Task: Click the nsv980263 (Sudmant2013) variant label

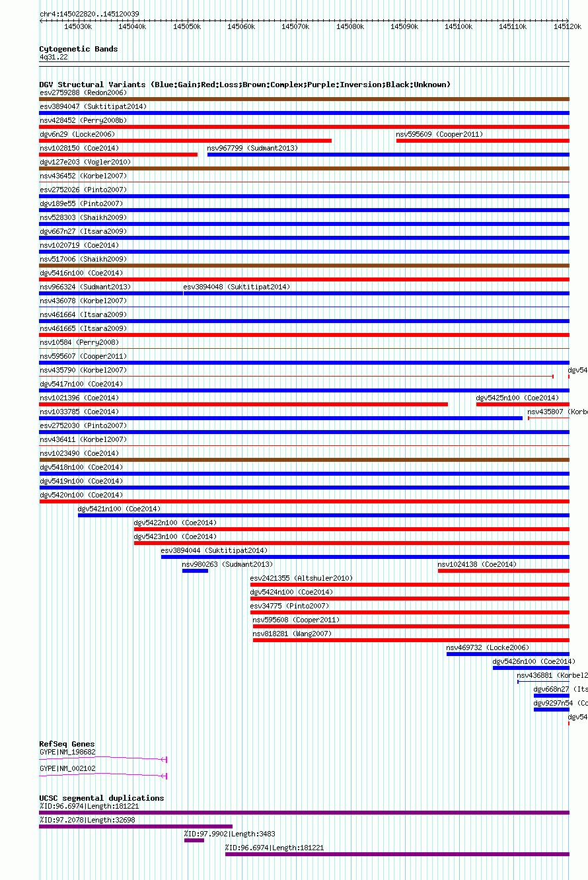Action: coord(227,564)
